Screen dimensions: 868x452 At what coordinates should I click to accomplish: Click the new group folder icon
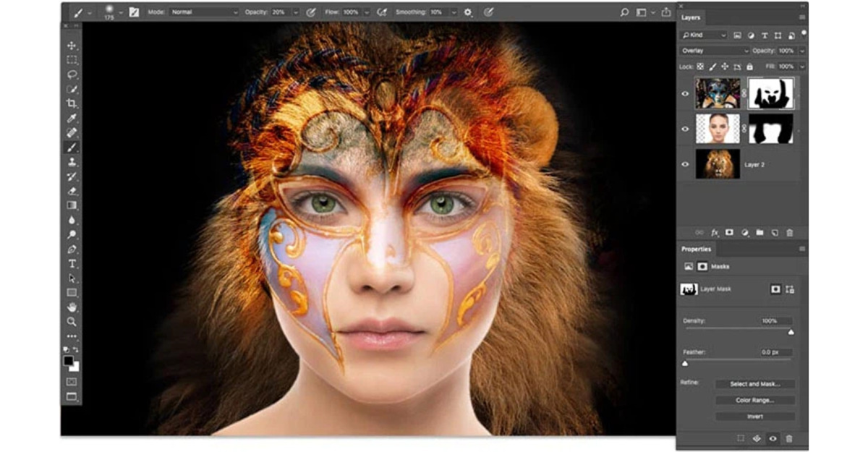759,233
